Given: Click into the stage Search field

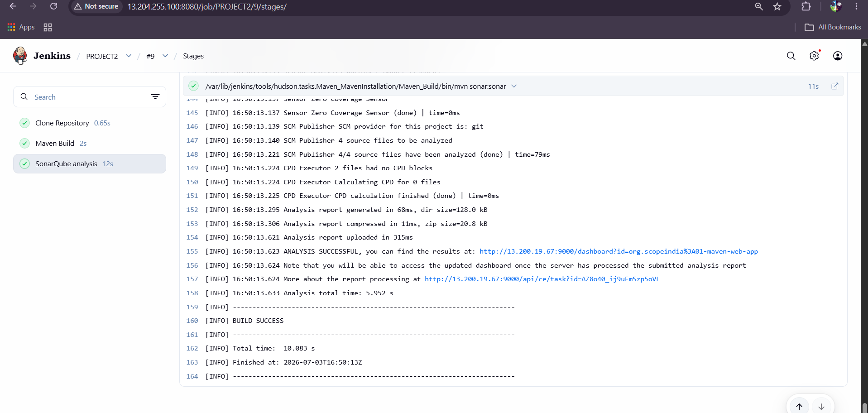Looking at the screenshot, I should point(90,97).
